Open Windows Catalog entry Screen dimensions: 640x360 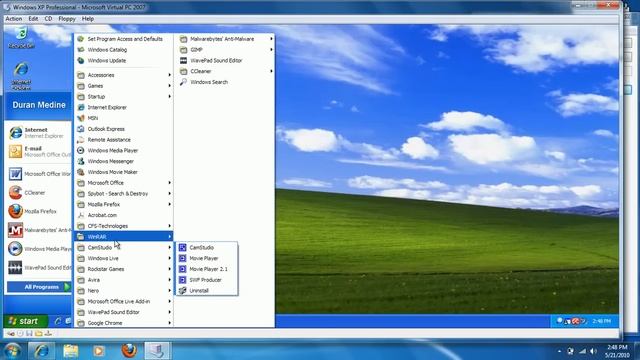(124, 50)
